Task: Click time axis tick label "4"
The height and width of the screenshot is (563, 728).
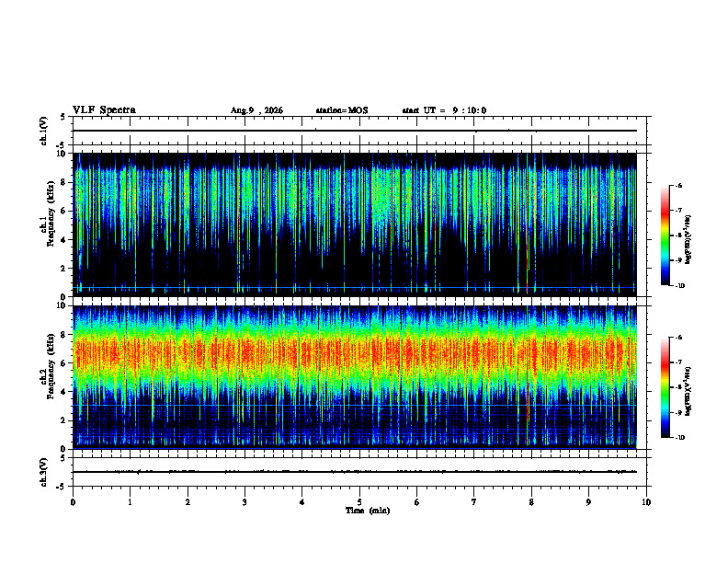Action: 301,502
